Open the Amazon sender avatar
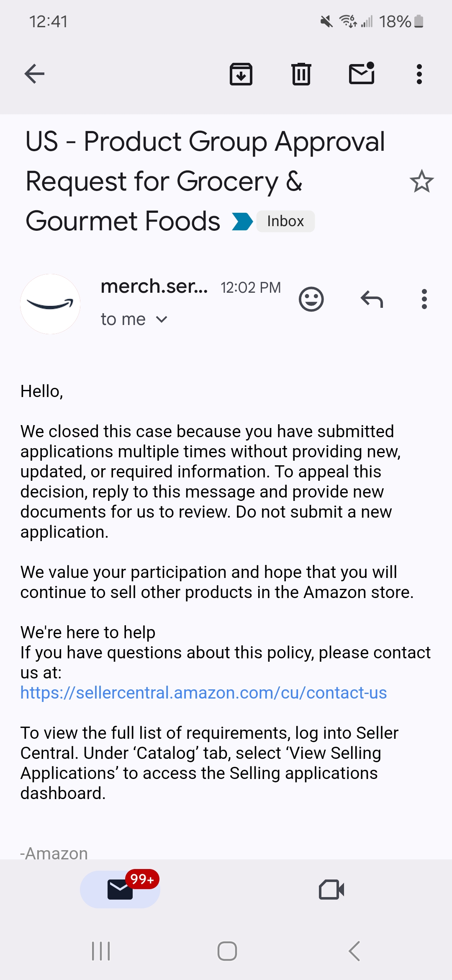452x980 pixels. tap(50, 304)
